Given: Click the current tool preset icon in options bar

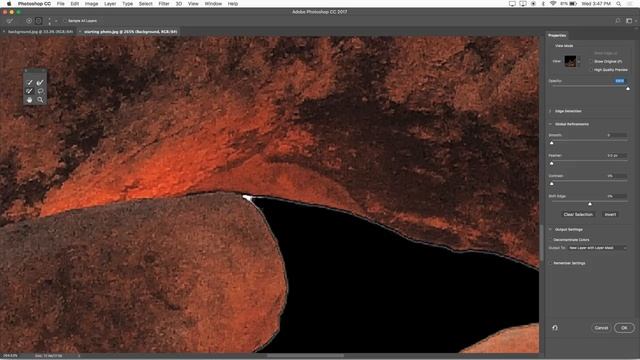Looking at the screenshot, I should click(10, 21).
